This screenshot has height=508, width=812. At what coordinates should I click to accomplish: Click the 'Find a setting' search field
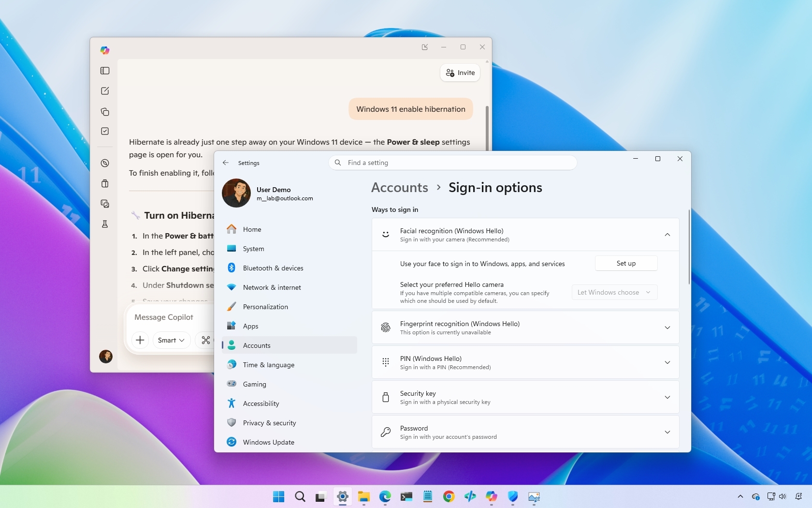point(452,163)
